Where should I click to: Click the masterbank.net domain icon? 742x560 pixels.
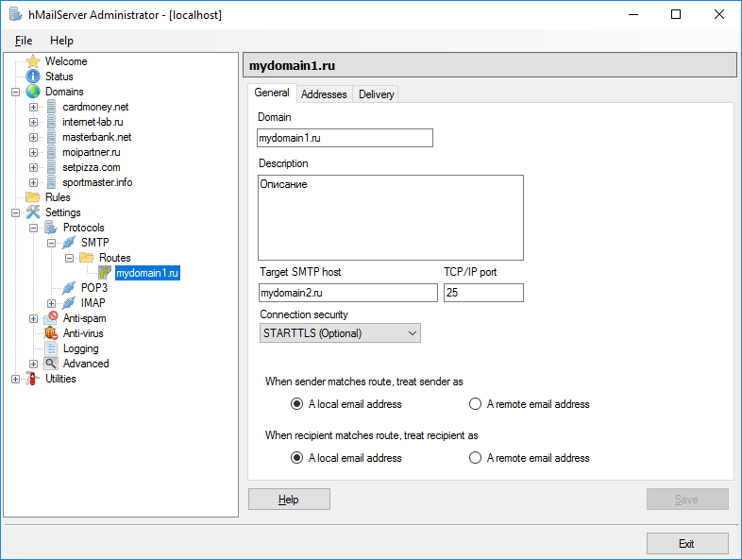pos(51,137)
